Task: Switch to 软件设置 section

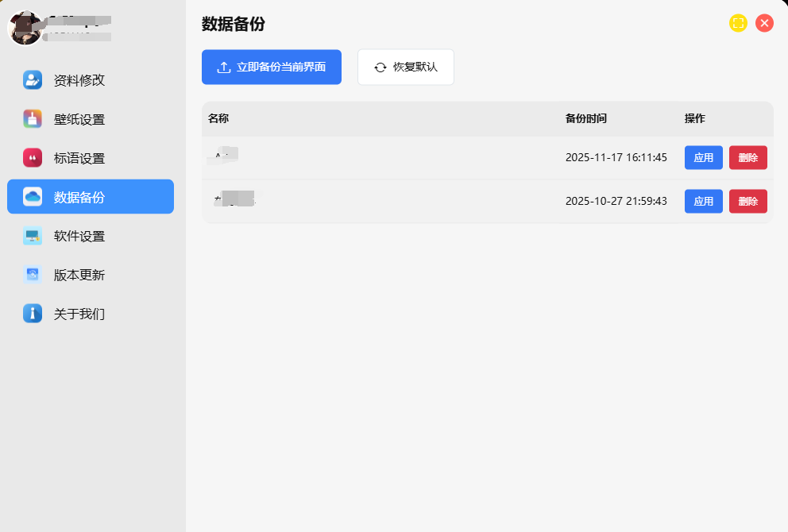Action: tap(79, 237)
